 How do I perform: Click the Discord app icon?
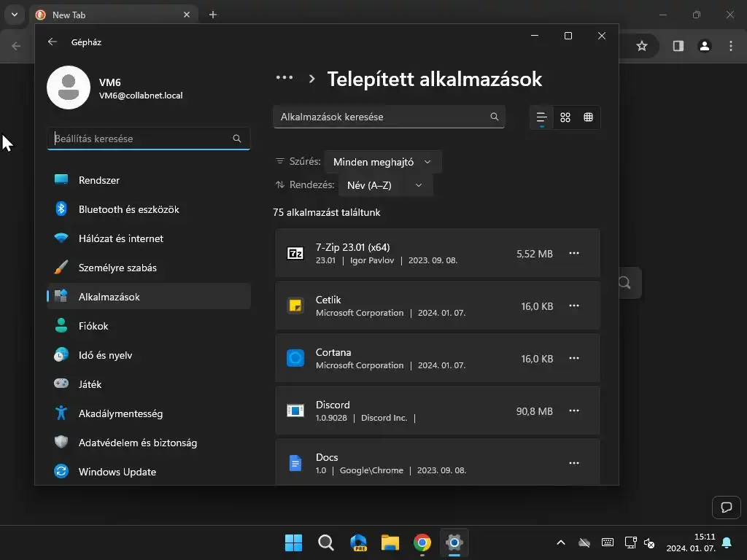[x=295, y=410]
